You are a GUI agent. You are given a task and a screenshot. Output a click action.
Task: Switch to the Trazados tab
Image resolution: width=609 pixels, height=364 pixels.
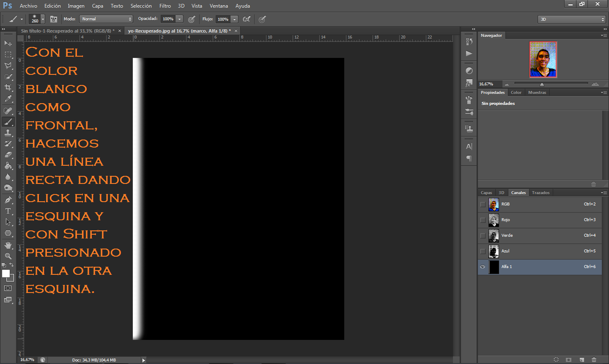(540, 192)
